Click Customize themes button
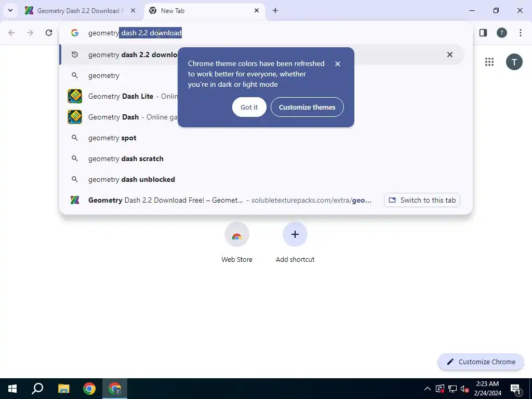 click(x=307, y=107)
